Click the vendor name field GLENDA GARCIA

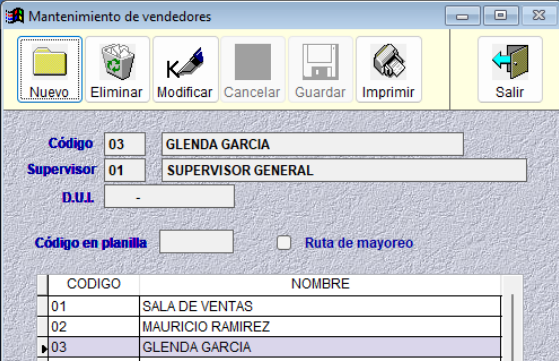[x=313, y=144]
